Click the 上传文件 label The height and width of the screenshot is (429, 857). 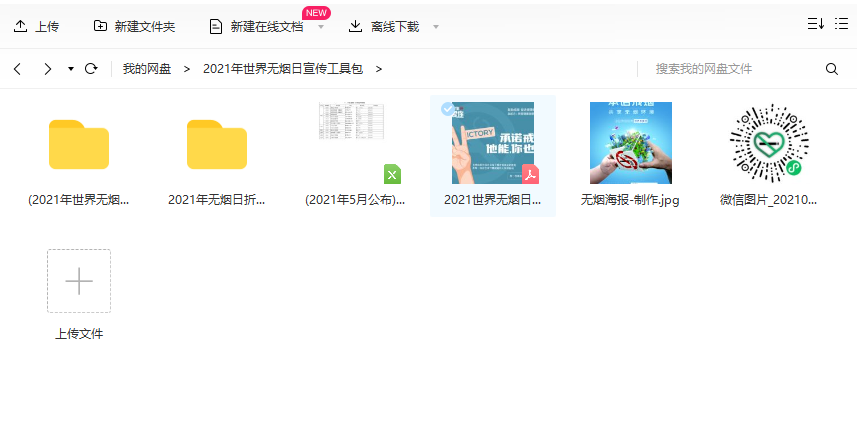click(x=79, y=333)
